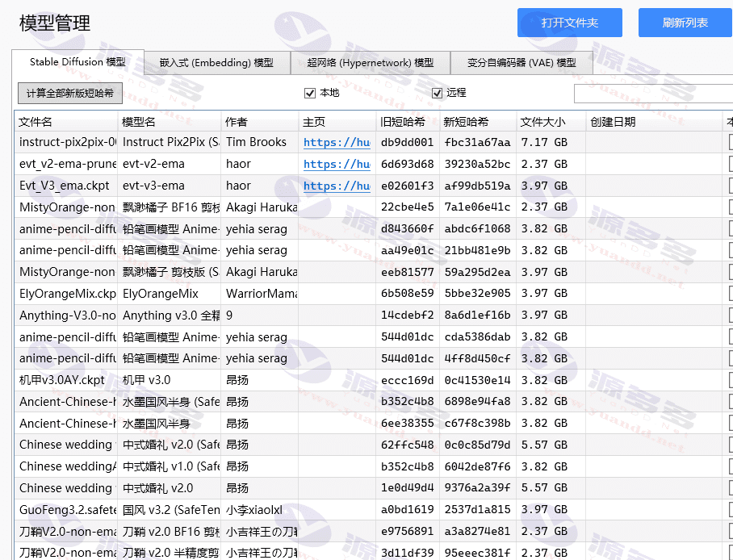Screen dimensions: 733x560
Task: Click old hash eeb81577
Action: pos(408,272)
